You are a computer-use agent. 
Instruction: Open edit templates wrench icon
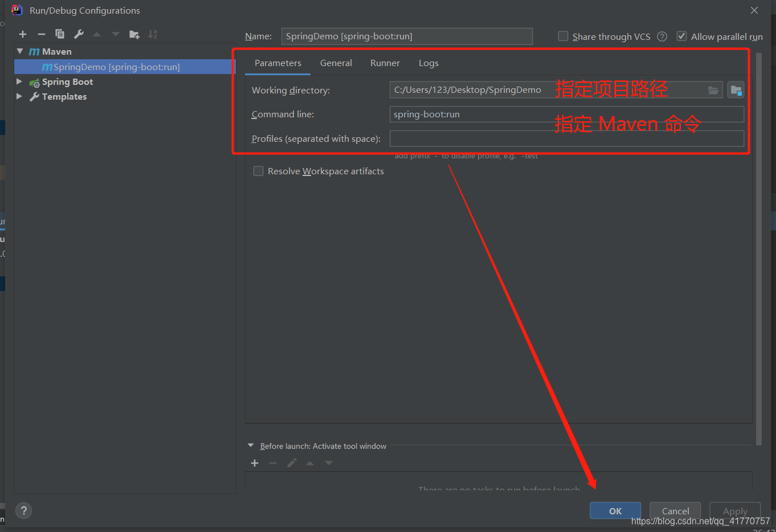pyautogui.click(x=79, y=34)
